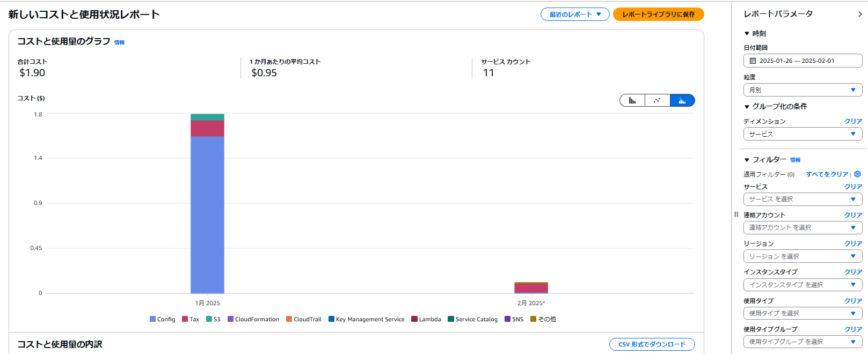Viewport: 868px width, 354px height.
Task: Collapse the グループ化の条件 section
Action: pyautogui.click(x=775, y=106)
